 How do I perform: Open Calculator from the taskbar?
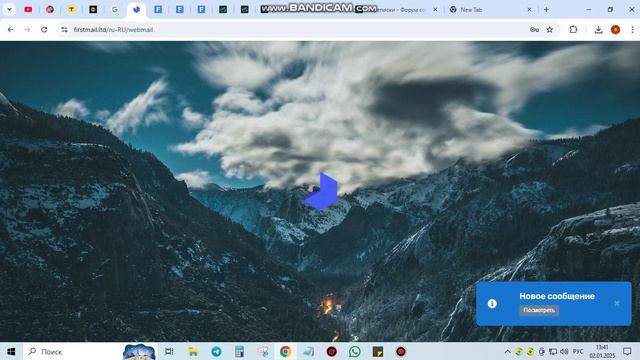239,351
